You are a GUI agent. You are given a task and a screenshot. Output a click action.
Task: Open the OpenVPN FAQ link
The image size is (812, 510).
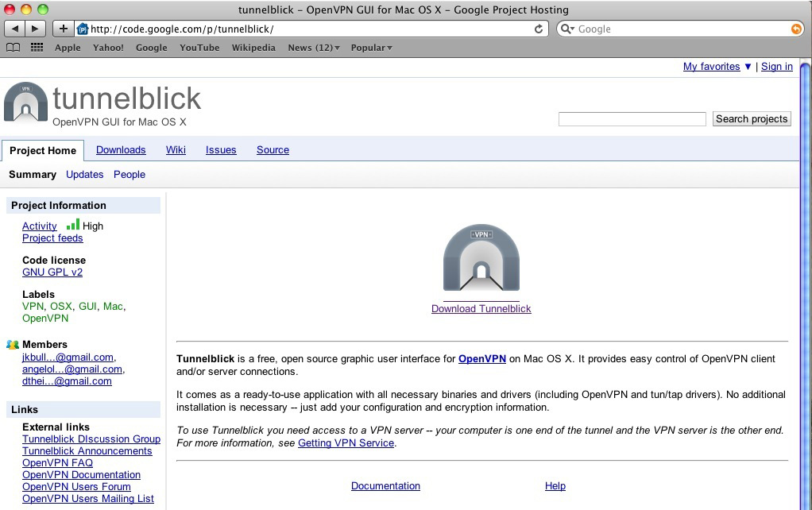point(57,463)
